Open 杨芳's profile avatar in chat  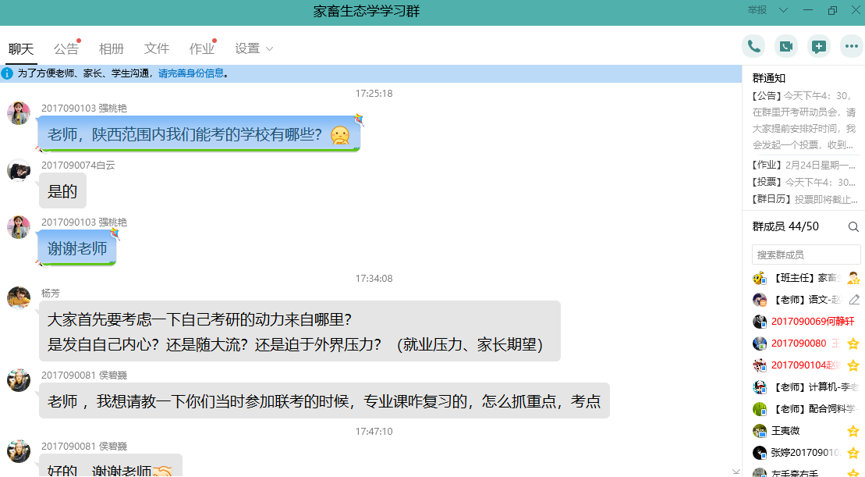pos(19,298)
